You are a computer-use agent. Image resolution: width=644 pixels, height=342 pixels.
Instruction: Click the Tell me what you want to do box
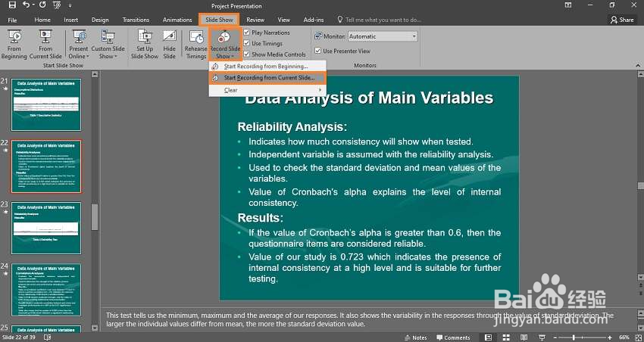click(379, 20)
